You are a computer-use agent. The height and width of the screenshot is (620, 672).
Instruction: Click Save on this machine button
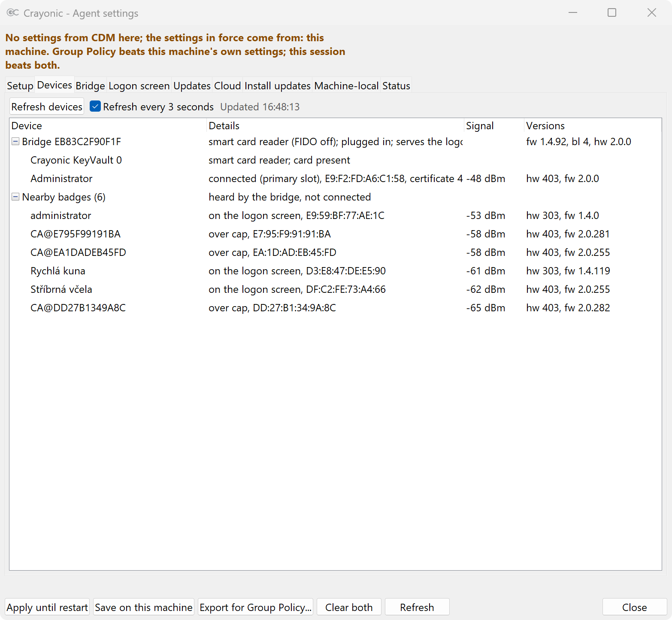(x=144, y=607)
